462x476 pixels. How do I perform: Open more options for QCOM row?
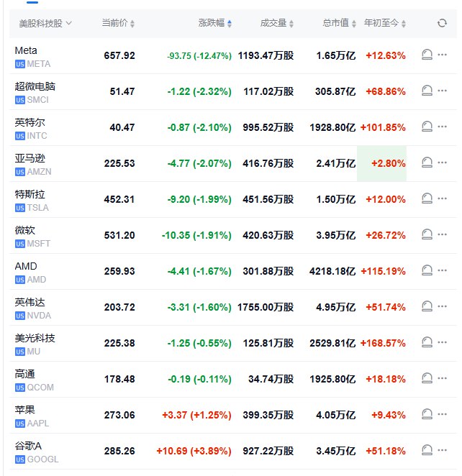point(442,378)
